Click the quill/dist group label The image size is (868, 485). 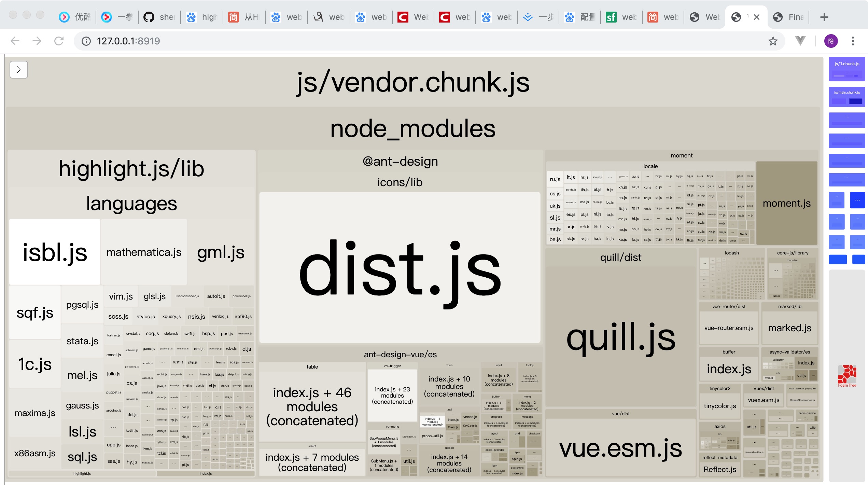pos(621,257)
